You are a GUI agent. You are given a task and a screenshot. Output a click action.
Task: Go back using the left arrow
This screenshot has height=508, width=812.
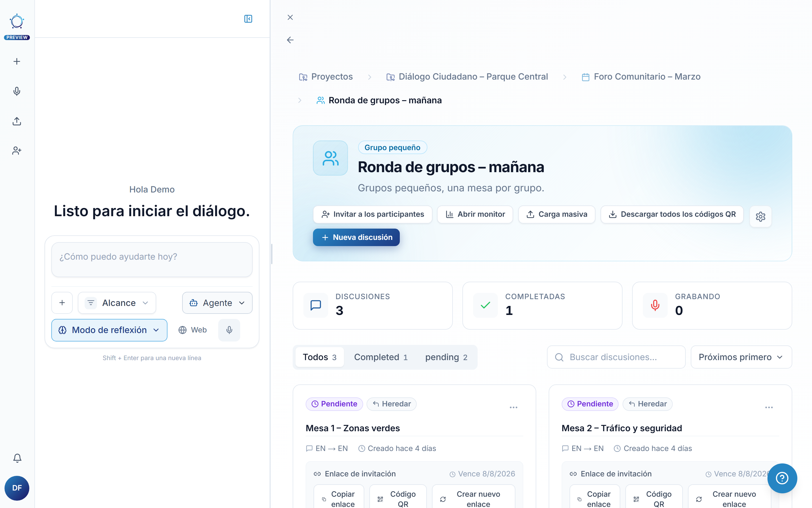click(290, 40)
